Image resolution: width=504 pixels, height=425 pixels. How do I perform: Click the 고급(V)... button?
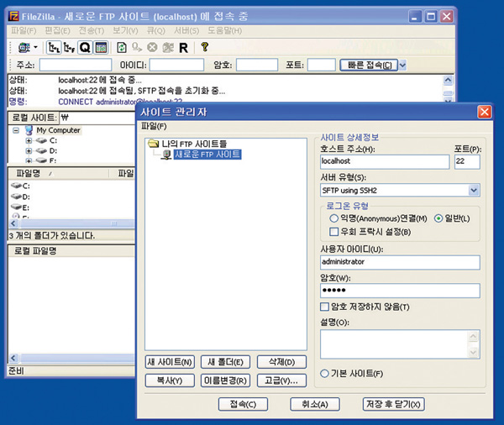pos(281,380)
